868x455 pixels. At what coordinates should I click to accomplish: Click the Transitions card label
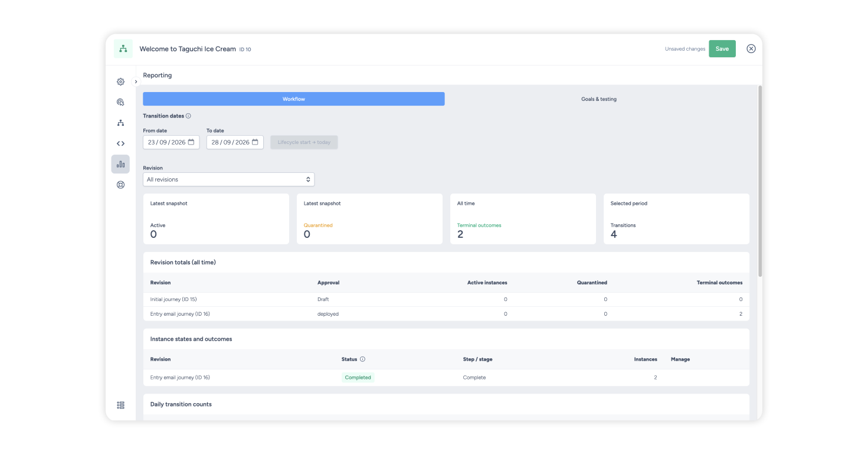(623, 225)
